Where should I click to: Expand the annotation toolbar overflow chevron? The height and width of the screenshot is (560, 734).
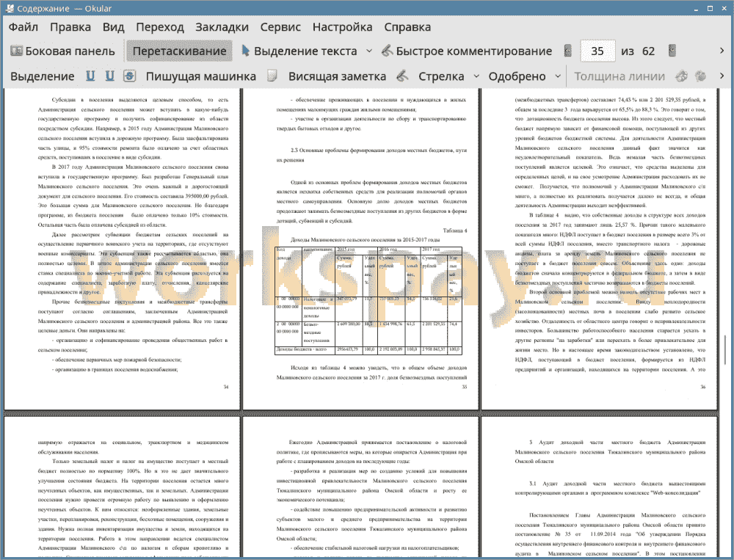coord(722,76)
